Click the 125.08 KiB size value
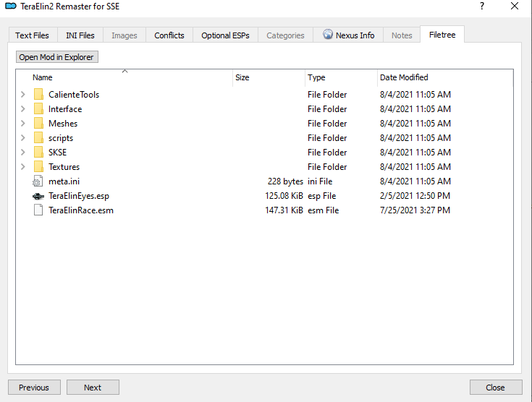Image resolution: width=532 pixels, height=402 pixels. 284,196
